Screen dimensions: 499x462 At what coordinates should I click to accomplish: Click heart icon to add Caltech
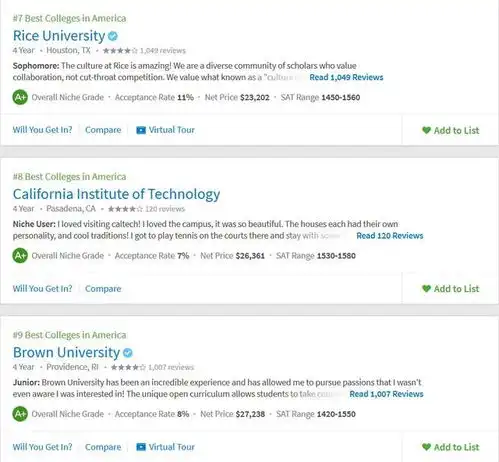pyautogui.click(x=426, y=288)
